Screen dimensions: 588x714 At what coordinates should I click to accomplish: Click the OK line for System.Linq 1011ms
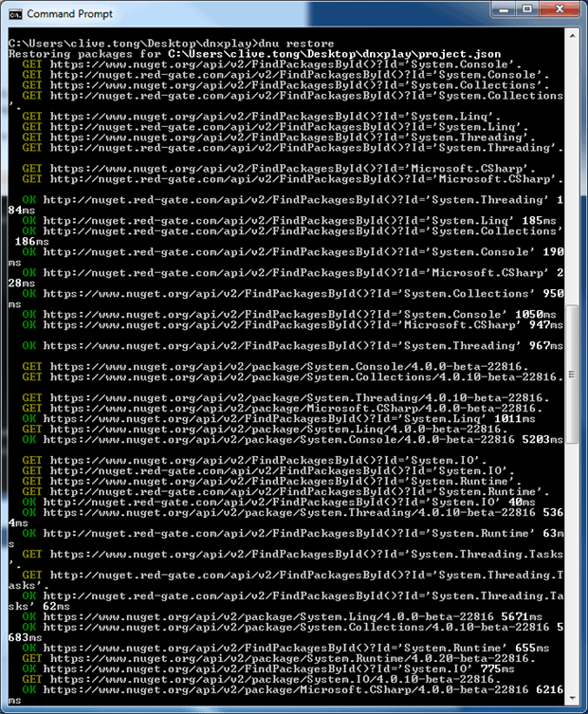click(279, 419)
